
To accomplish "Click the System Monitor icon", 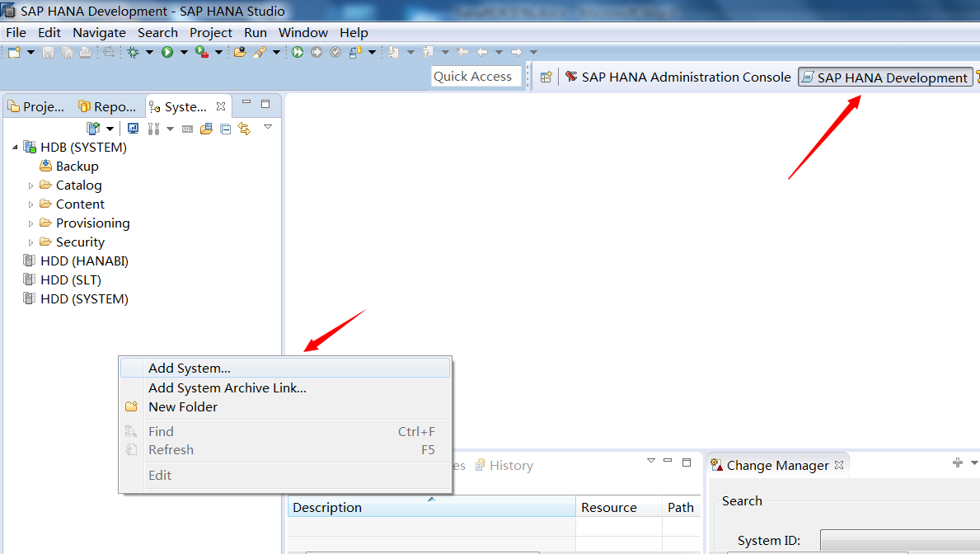I will click(x=133, y=128).
